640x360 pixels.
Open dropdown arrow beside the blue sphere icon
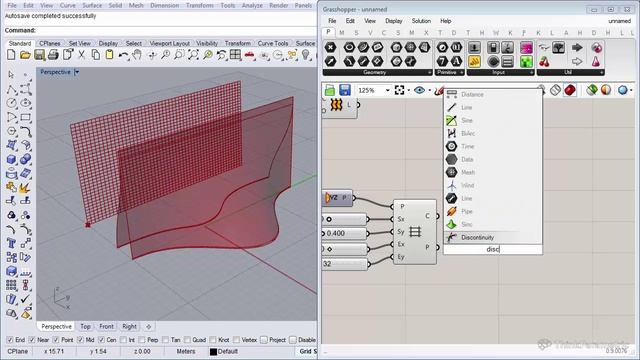point(631,90)
